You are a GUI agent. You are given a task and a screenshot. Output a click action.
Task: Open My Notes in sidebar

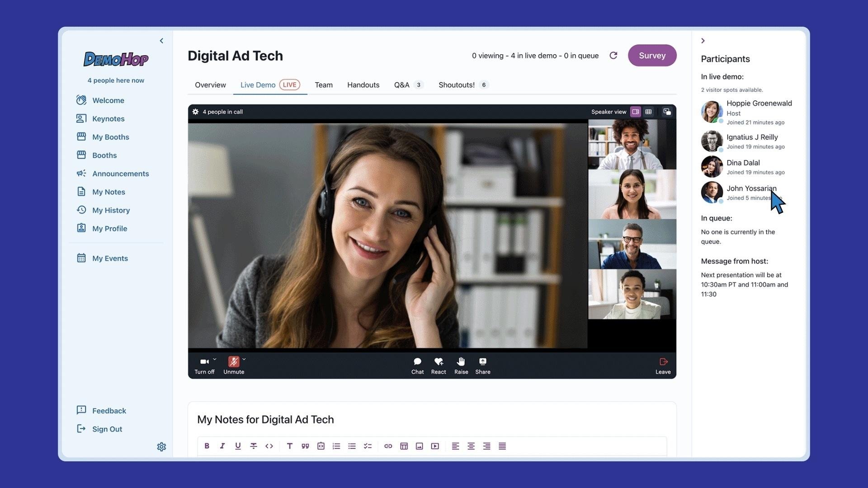click(108, 192)
